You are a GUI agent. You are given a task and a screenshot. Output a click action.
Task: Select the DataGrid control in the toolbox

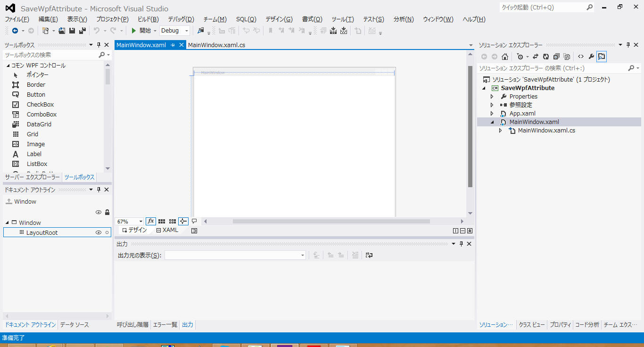point(39,124)
